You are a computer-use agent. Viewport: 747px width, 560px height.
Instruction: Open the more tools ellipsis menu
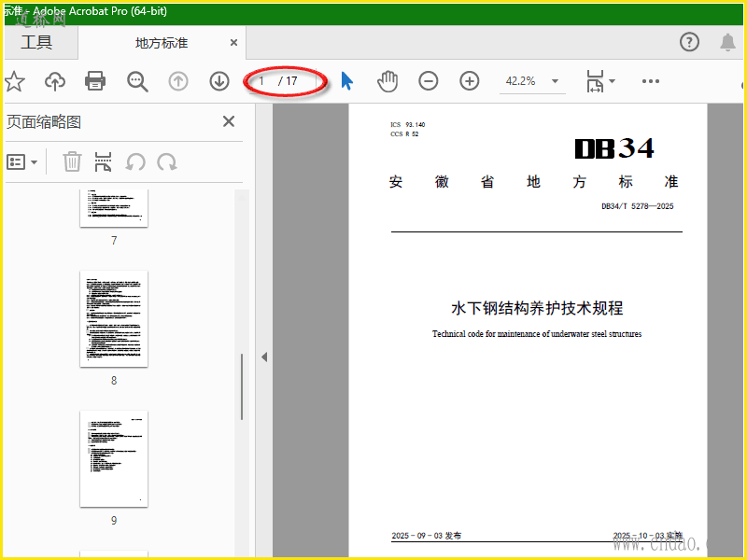coord(650,81)
